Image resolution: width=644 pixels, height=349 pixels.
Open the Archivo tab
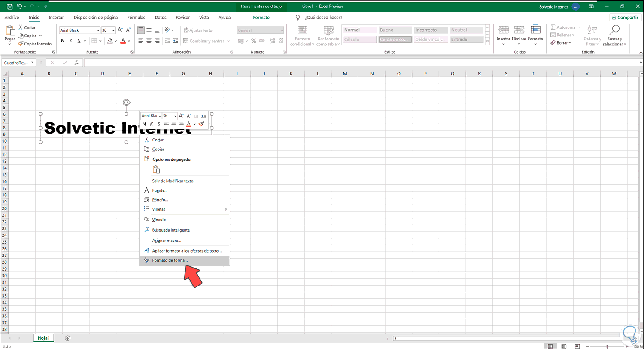pyautogui.click(x=12, y=18)
